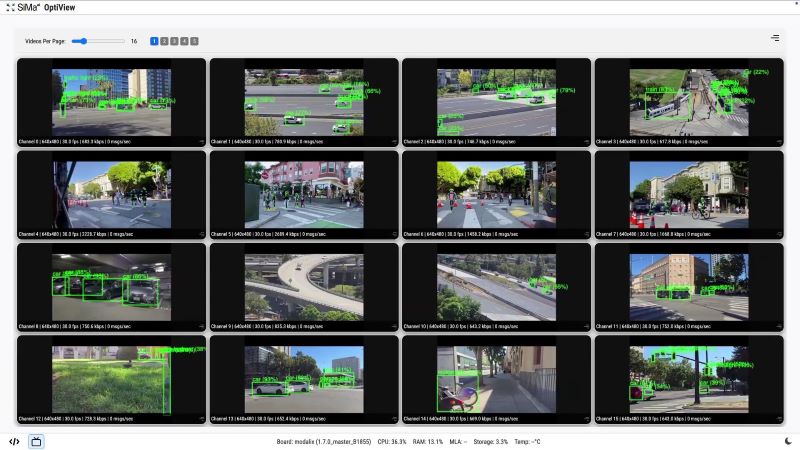800x450 pixels.
Task: Click the Videos Per Page slider
Action: pyautogui.click(x=97, y=41)
